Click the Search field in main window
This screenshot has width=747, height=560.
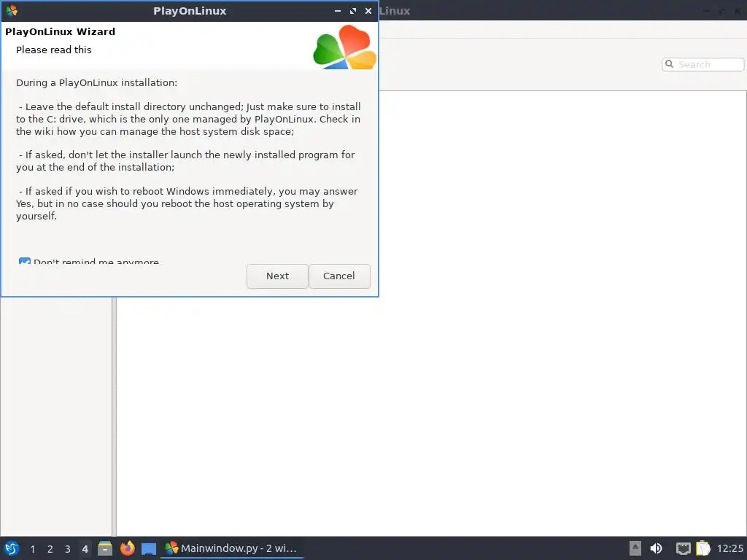point(703,64)
